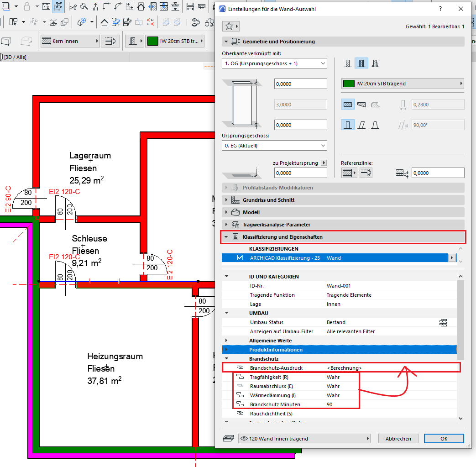Toggle the basic wall structure type button

tap(348, 63)
